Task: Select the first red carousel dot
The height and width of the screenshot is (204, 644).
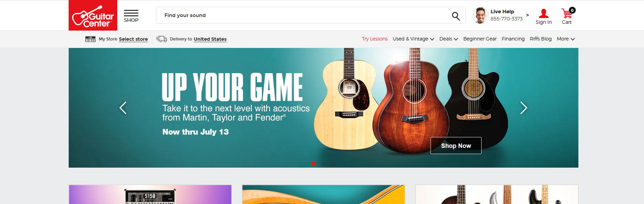Action: pos(313,164)
